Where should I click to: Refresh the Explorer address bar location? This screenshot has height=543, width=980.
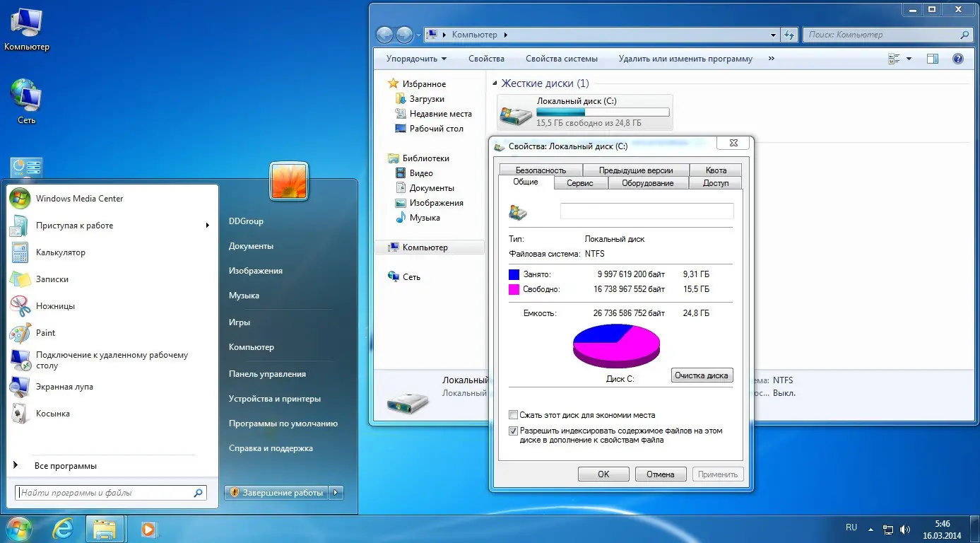tap(789, 35)
